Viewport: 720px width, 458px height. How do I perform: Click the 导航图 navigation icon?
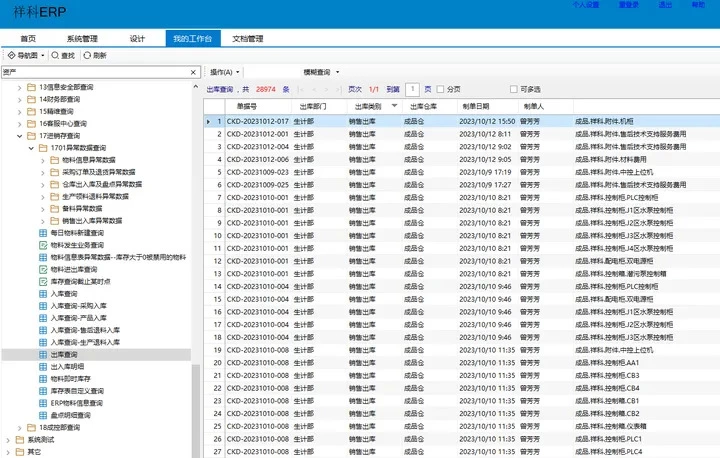(x=11, y=56)
